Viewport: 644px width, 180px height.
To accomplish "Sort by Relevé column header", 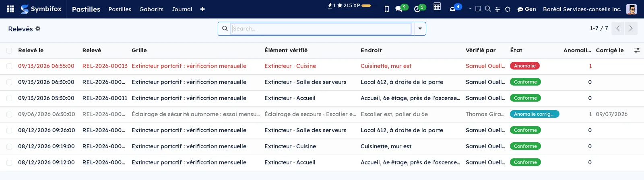I will click(x=92, y=50).
